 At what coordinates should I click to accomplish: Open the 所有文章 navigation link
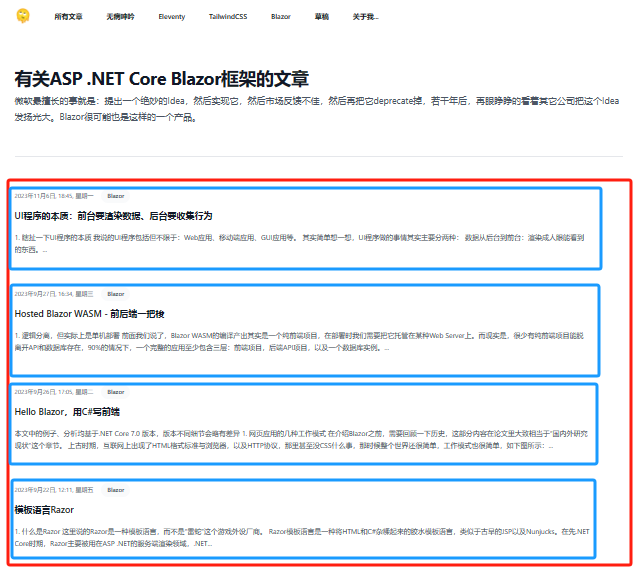point(68,17)
